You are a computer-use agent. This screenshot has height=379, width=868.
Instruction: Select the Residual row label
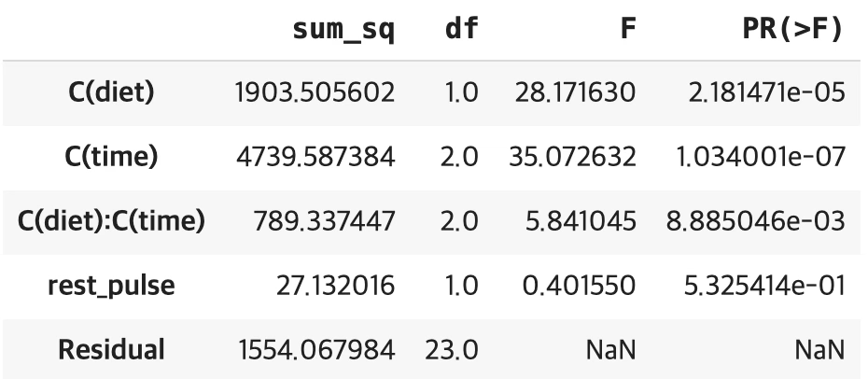(111, 350)
